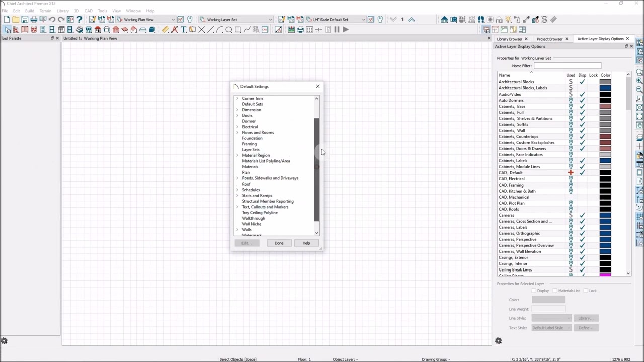Click the Full Overview house camera icon
Viewport: 644px width, 362px height.
[444, 20]
